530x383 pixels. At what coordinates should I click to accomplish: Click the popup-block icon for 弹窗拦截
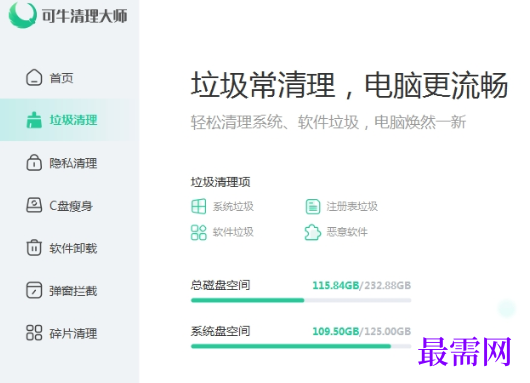tap(34, 290)
